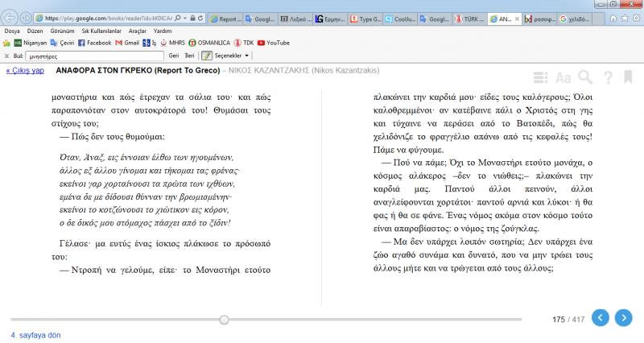
Task: Open the Görünüm menu
Action: point(61,31)
